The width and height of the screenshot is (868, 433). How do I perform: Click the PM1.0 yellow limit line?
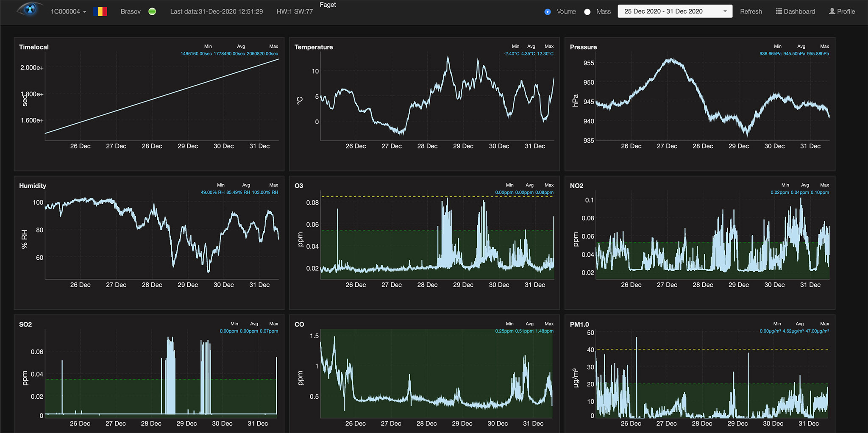coord(712,349)
